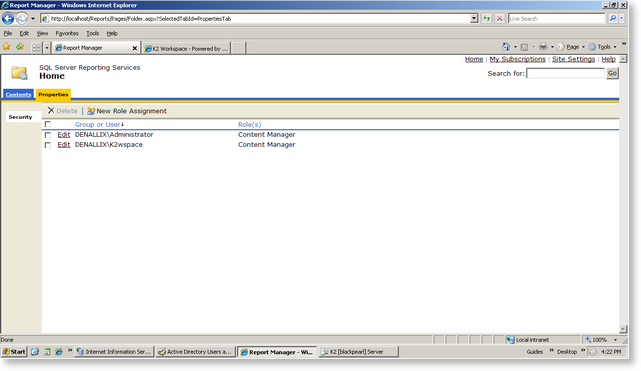This screenshot has width=641, height=371.
Task: Click into the Live Search box
Action: [556, 19]
